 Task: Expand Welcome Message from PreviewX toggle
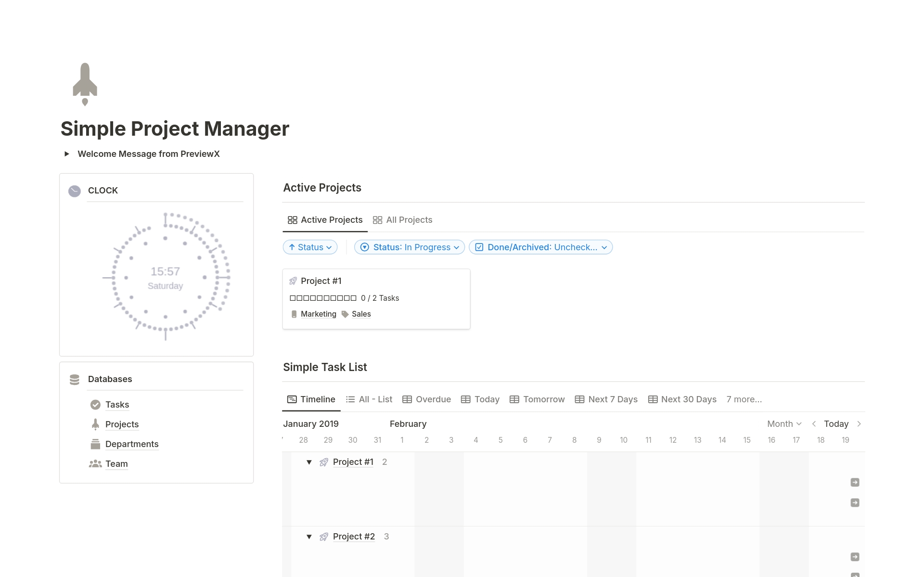pyautogui.click(x=67, y=154)
